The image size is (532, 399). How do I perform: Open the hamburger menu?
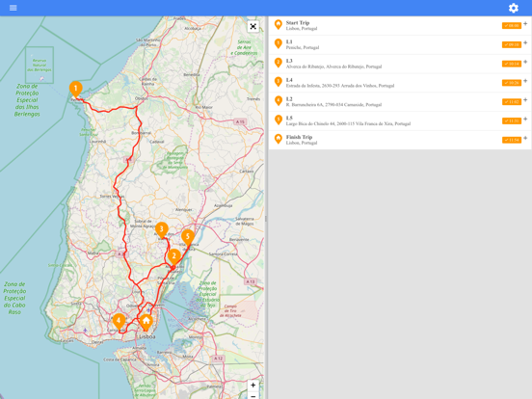[13, 8]
